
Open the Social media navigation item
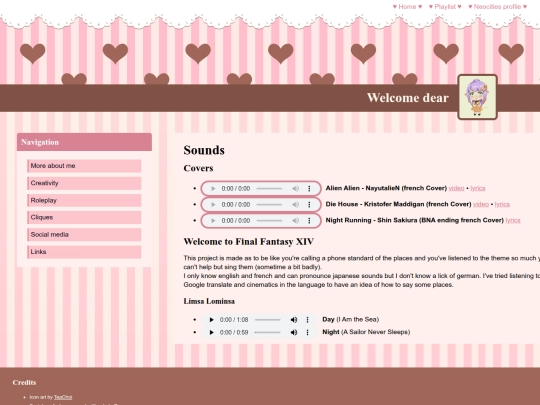point(84,235)
